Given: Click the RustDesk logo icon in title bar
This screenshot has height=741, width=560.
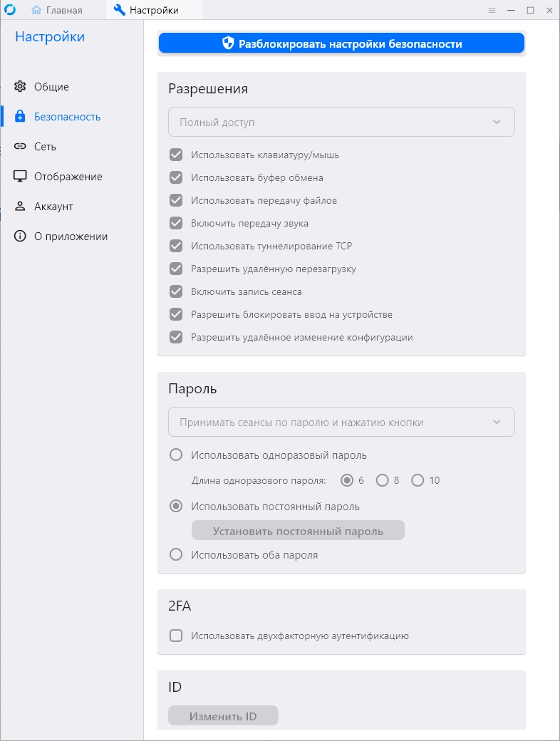Looking at the screenshot, I should (11, 10).
